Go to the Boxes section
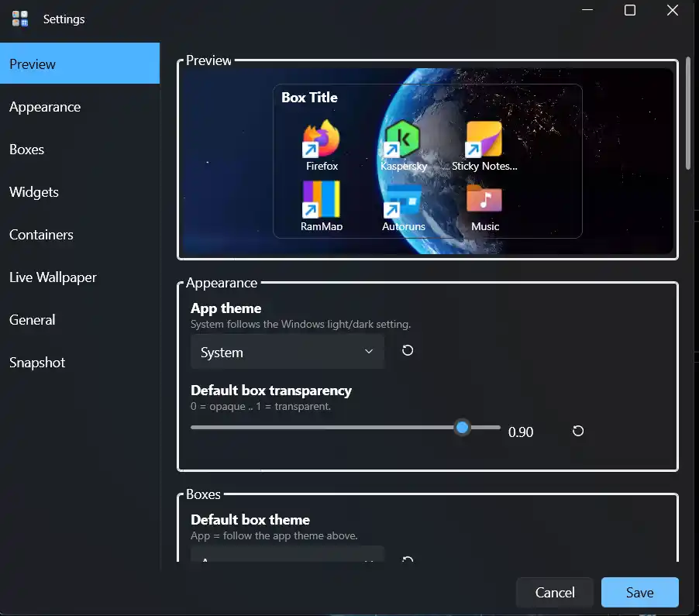Viewport: 699px width, 616px height. coord(80,150)
